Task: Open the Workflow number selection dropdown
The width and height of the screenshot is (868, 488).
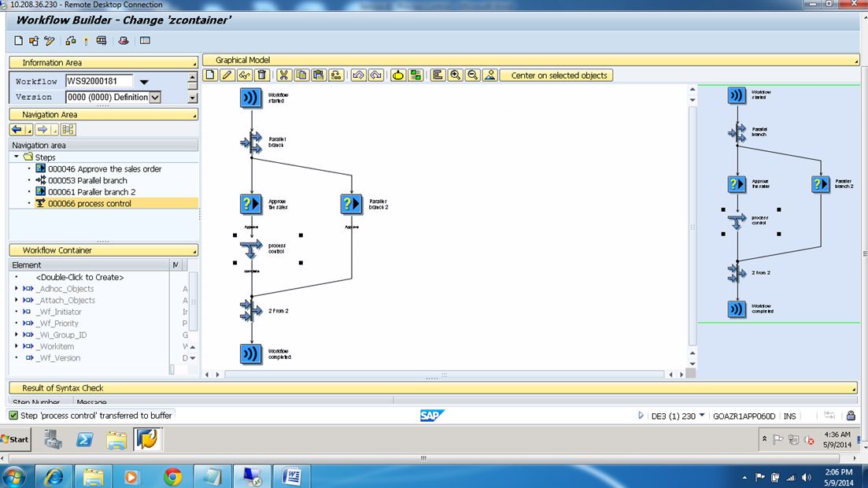Action: (143, 81)
